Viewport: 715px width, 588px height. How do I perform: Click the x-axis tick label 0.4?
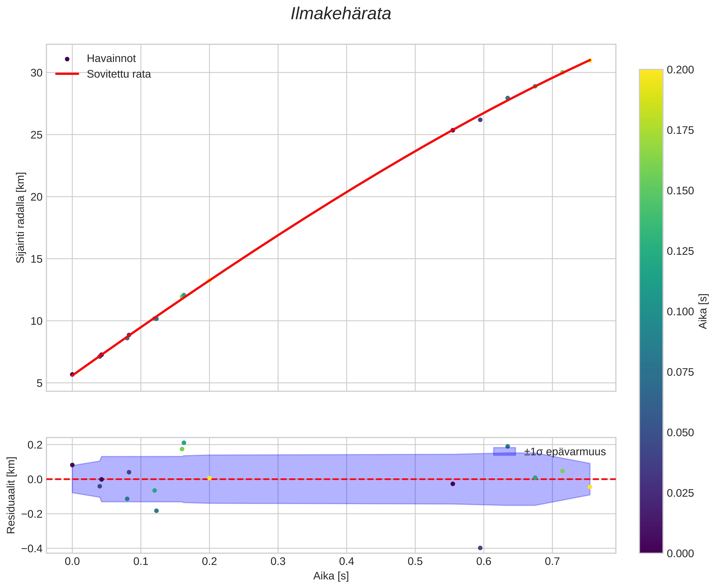(x=346, y=562)
